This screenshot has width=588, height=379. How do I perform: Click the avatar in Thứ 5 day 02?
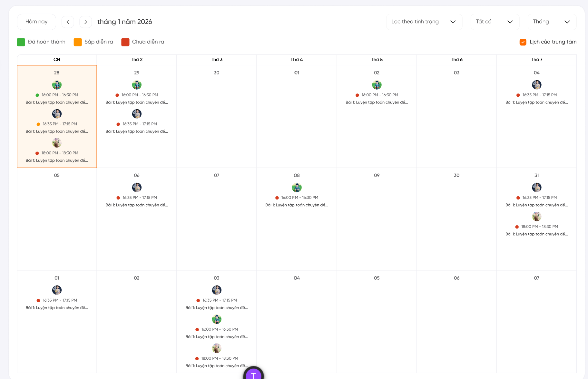[x=377, y=85]
